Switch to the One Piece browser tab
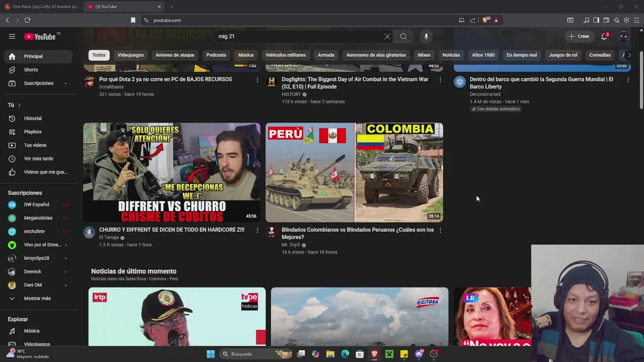Viewport: 644px width, 362px height. click(41, 7)
